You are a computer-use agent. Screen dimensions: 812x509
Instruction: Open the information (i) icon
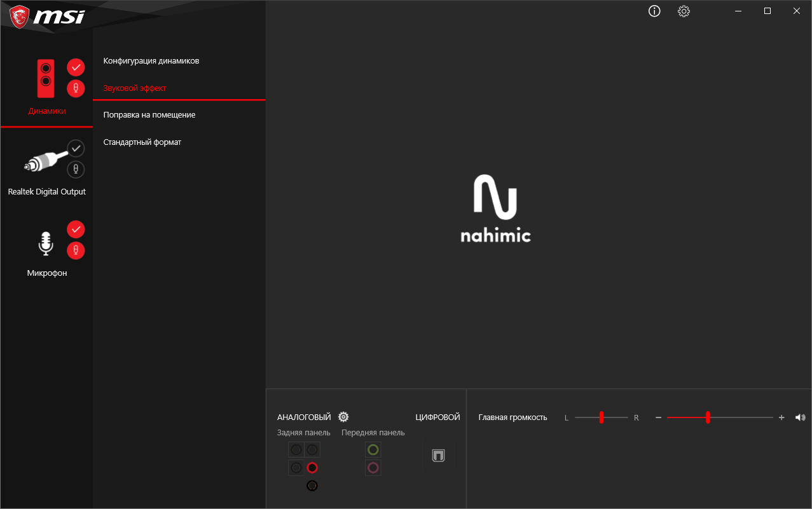(x=654, y=11)
